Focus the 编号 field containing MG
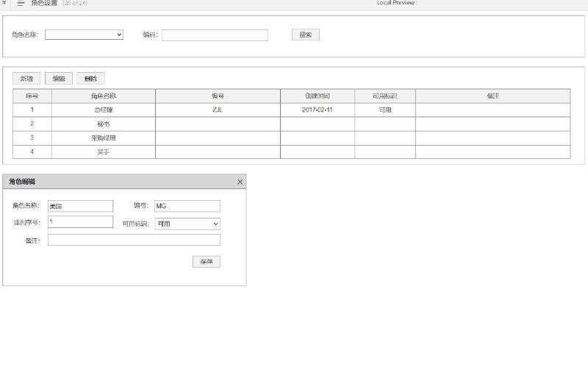The image size is (588, 387). tap(187, 206)
